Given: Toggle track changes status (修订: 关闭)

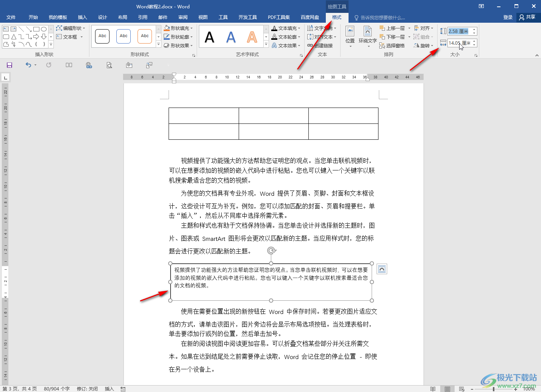Looking at the screenshot, I should click(x=88, y=389).
